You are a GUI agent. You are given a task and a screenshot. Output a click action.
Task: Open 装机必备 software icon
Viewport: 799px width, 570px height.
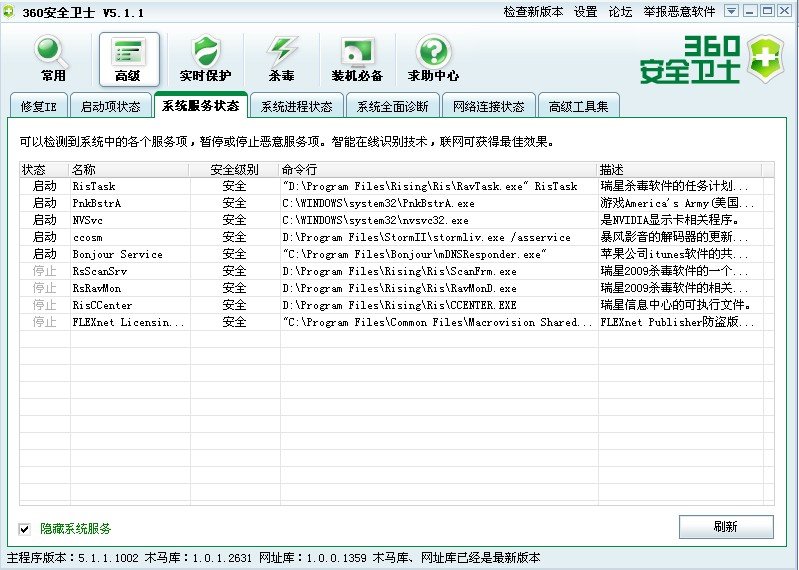pos(357,58)
